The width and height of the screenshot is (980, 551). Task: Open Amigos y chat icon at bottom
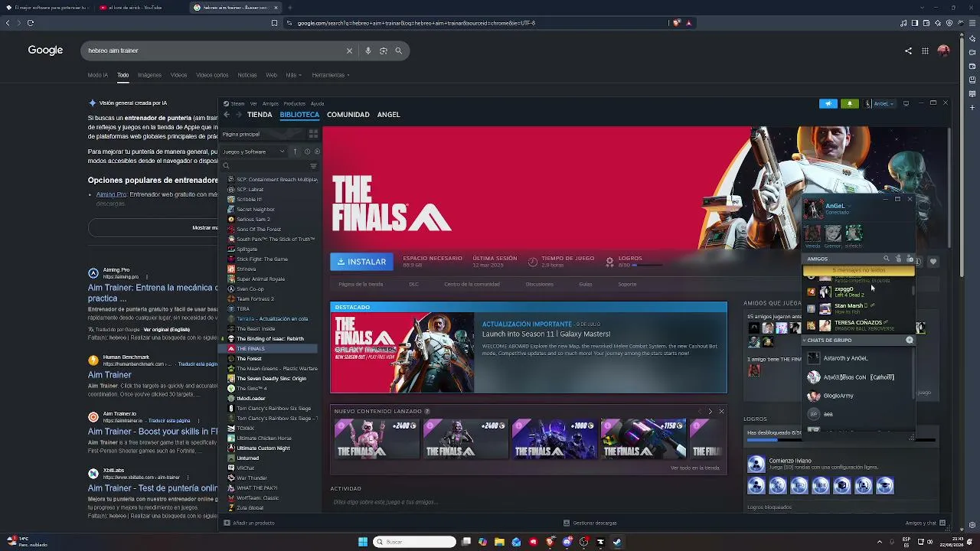click(x=942, y=523)
